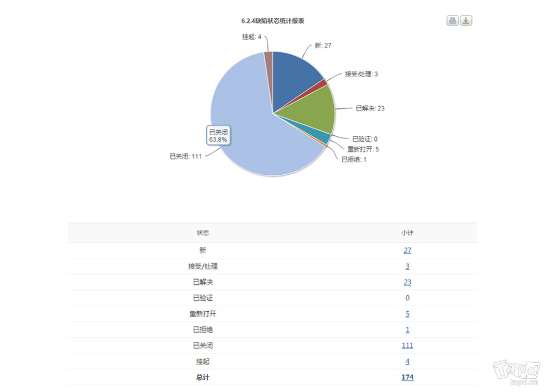Click the 已解决: 23 chart label
The image size is (550, 392).
click(370, 108)
